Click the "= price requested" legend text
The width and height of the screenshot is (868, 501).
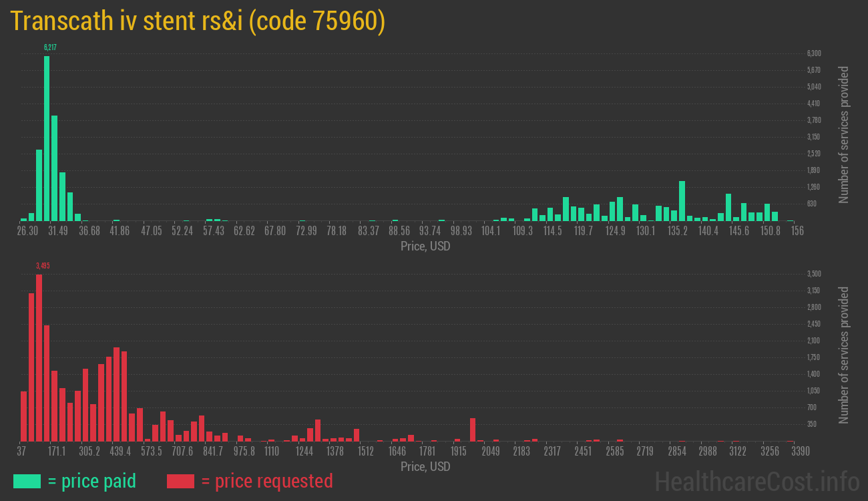tap(266, 481)
